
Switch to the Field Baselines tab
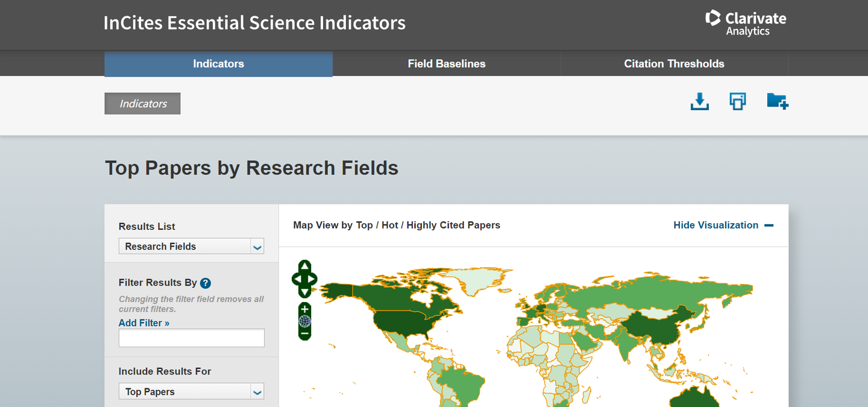point(446,64)
